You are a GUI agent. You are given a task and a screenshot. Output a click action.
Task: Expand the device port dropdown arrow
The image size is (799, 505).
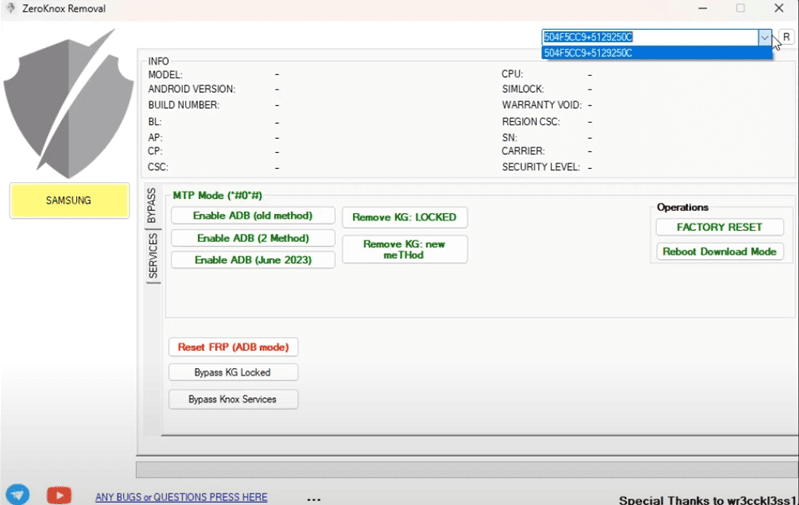point(764,37)
